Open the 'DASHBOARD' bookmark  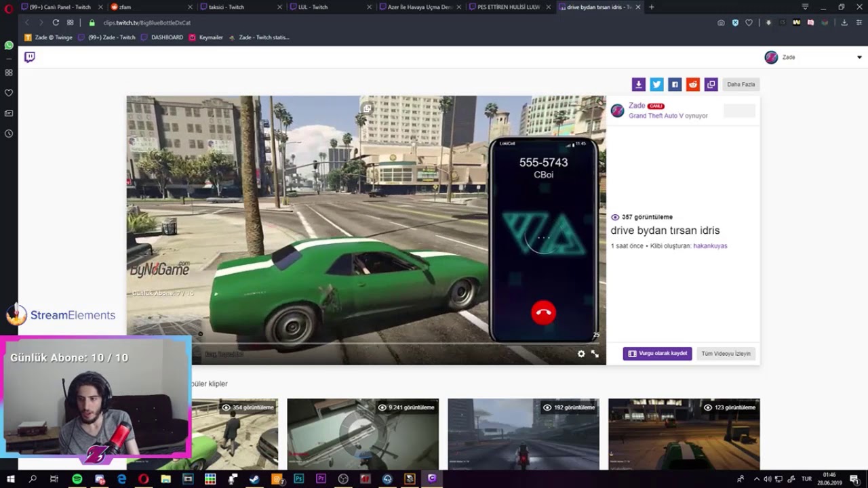coord(162,37)
